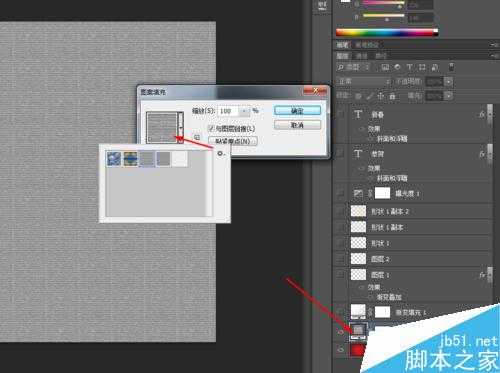The width and height of the screenshot is (500, 373).
Task: Click mask link icon on 曝光度 1 layer
Action: coord(370,193)
